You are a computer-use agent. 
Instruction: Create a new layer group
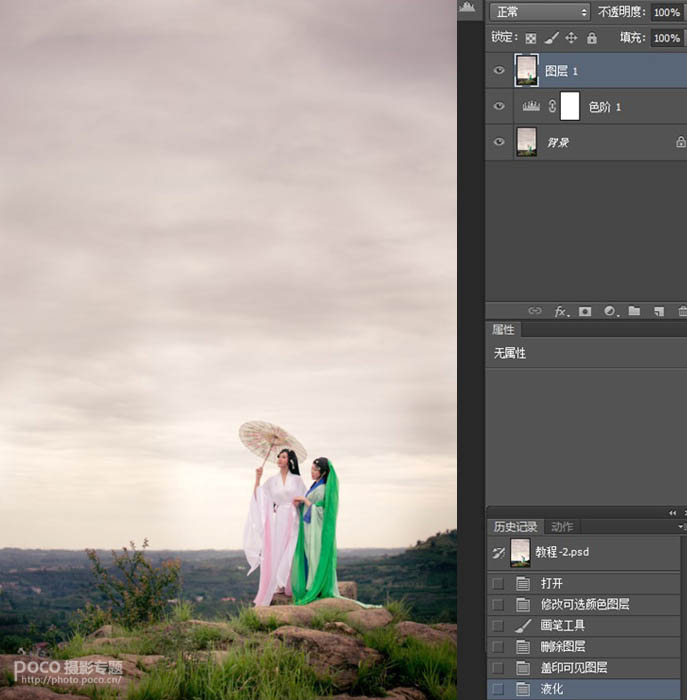pyautogui.click(x=634, y=311)
